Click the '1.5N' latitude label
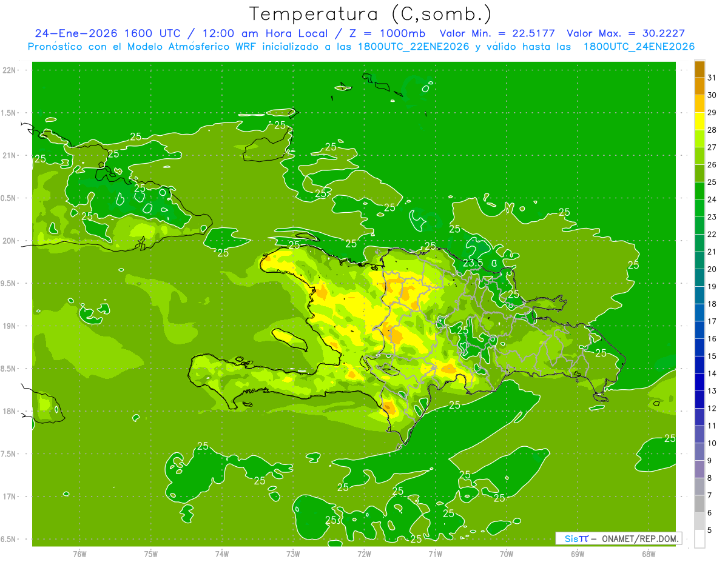Viewport: 728px width, 562px height. point(8,113)
